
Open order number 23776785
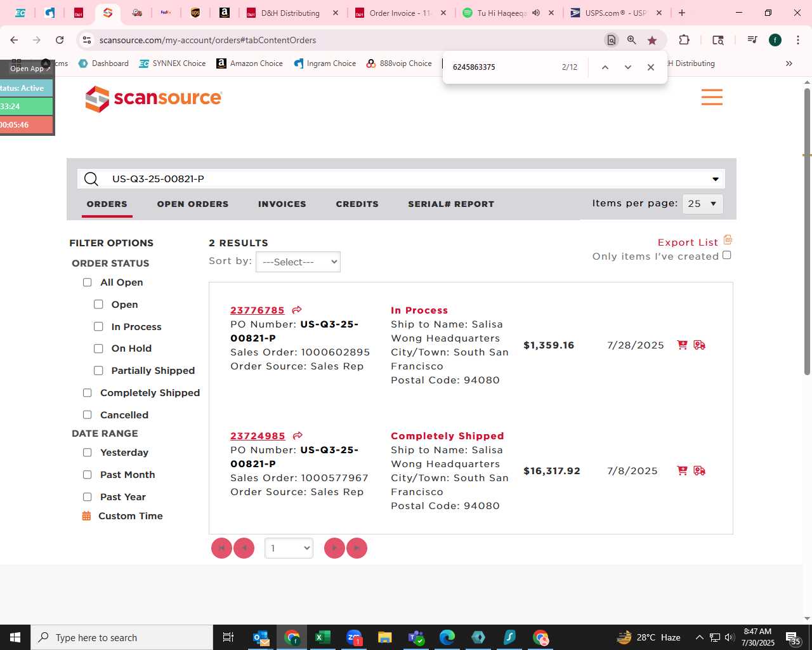pyautogui.click(x=258, y=310)
